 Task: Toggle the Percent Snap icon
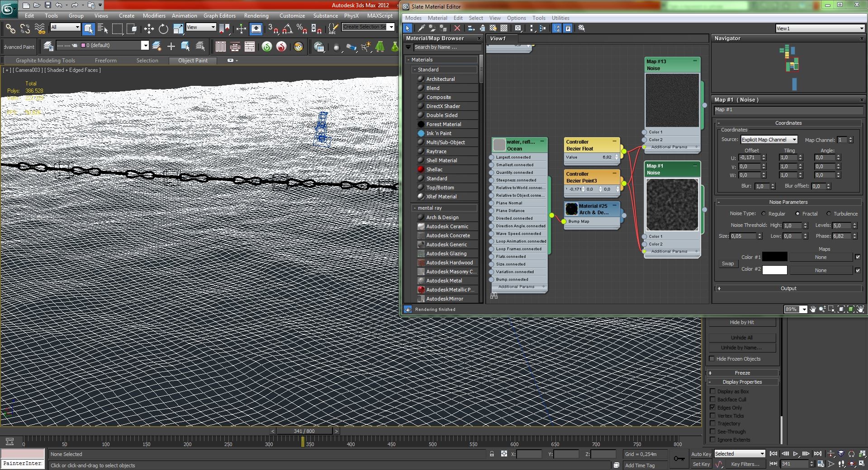tap(302, 29)
